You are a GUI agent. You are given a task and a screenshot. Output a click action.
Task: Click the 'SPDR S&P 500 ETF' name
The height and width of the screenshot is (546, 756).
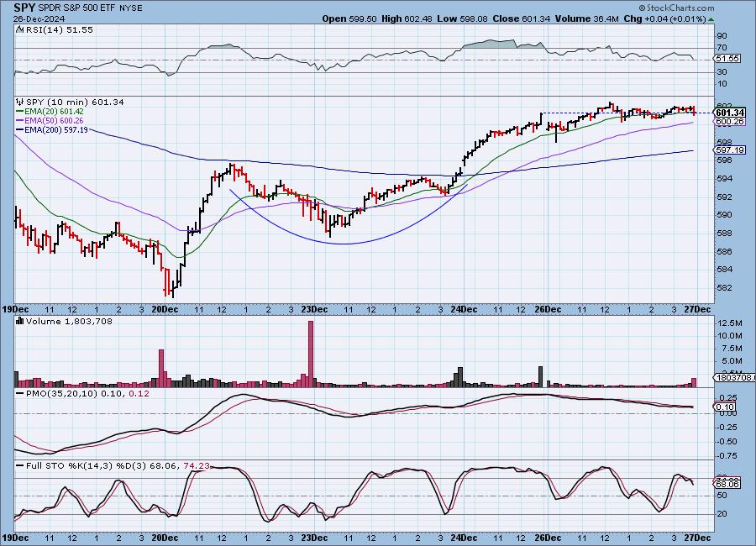click(76, 8)
